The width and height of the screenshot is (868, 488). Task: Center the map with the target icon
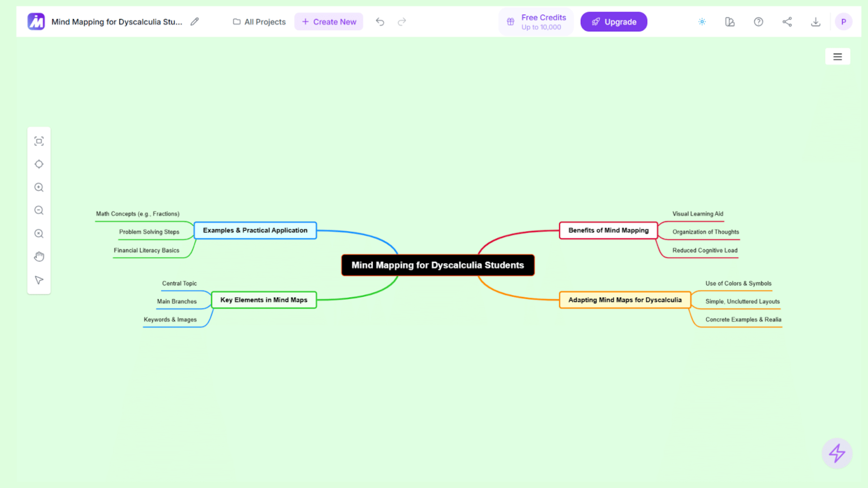coord(39,164)
